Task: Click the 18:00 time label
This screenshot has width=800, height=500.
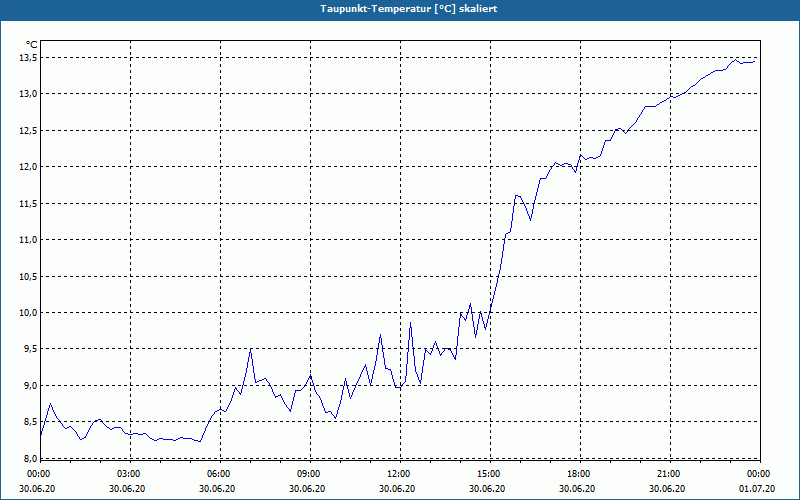Action: (x=581, y=474)
